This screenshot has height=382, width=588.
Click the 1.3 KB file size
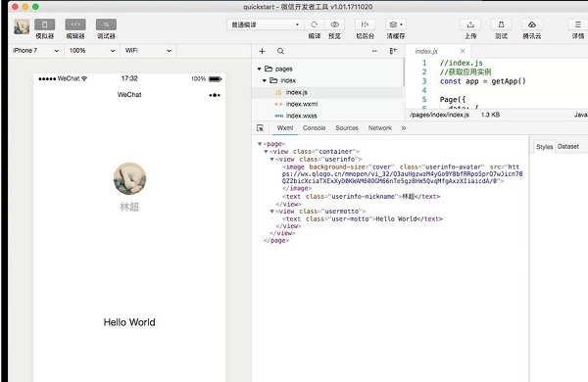tap(490, 115)
